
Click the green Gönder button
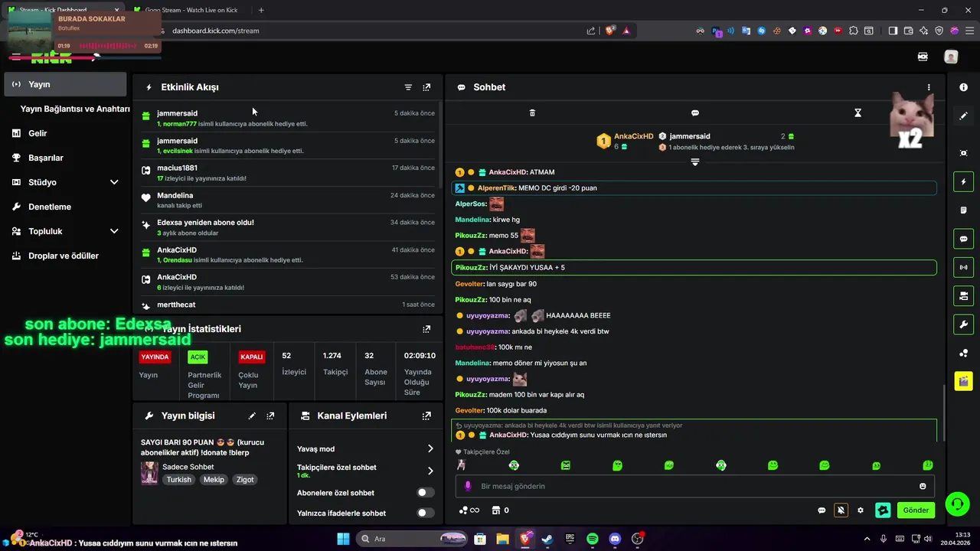point(916,510)
